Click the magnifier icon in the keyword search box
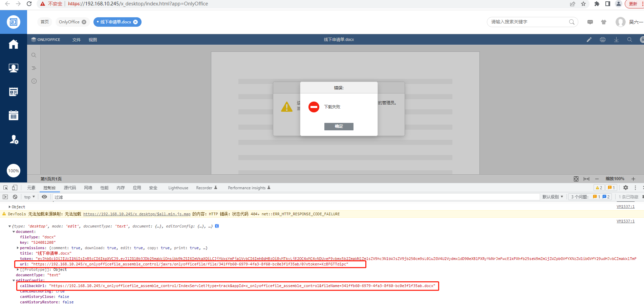644x304 pixels. (572, 22)
